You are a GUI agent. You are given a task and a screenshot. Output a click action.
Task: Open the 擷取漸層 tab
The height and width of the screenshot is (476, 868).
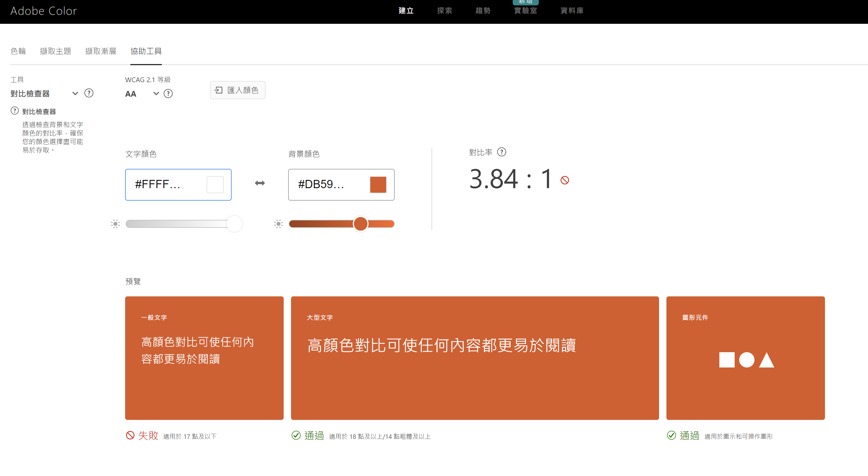pos(101,51)
